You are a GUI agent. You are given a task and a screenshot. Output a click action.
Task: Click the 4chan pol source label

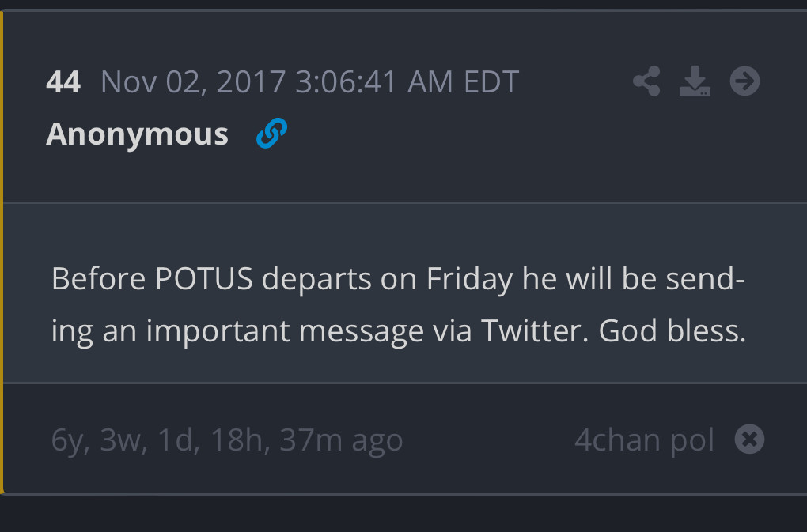pyautogui.click(x=644, y=440)
